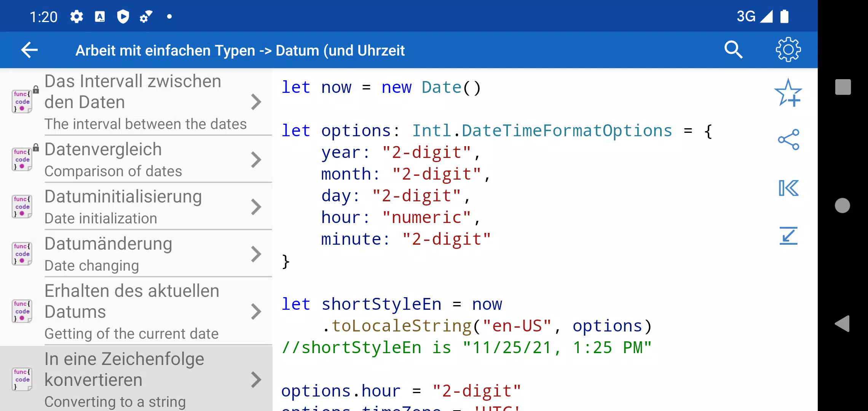The image size is (868, 411).
Task: Share the code snippet
Action: pyautogui.click(x=788, y=140)
